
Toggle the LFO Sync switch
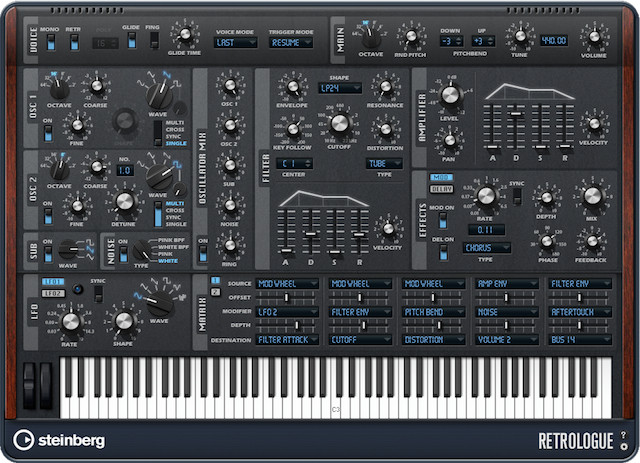(x=98, y=294)
